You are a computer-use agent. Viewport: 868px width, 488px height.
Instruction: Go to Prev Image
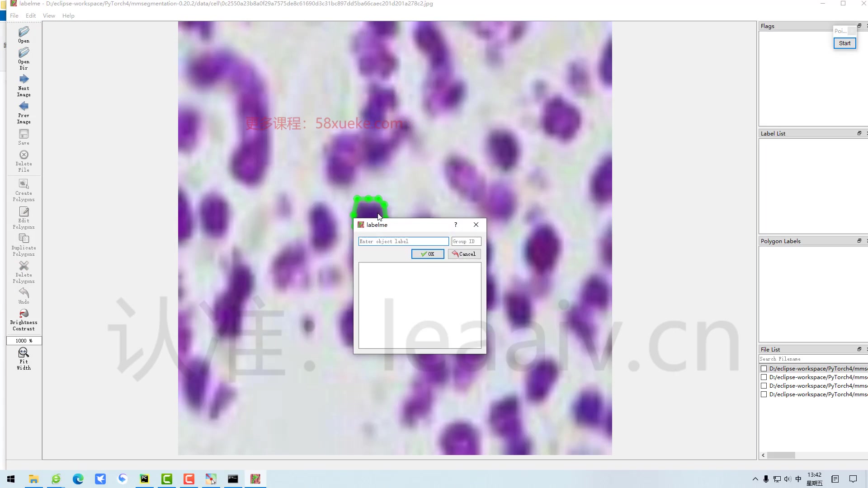[24, 112]
